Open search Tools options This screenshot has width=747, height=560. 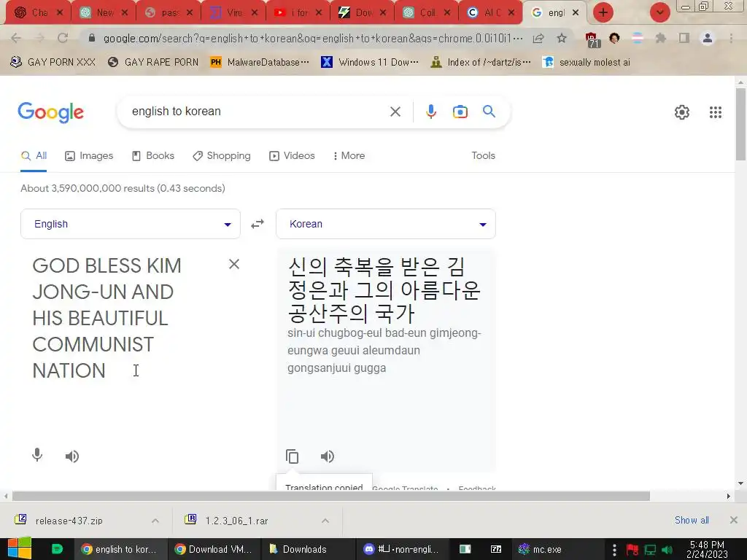[x=483, y=156]
